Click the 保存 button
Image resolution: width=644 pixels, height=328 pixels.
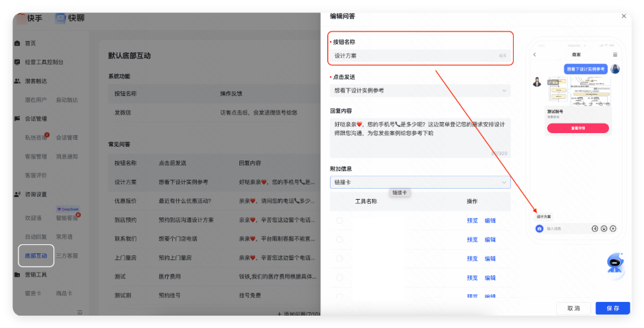[612, 308]
